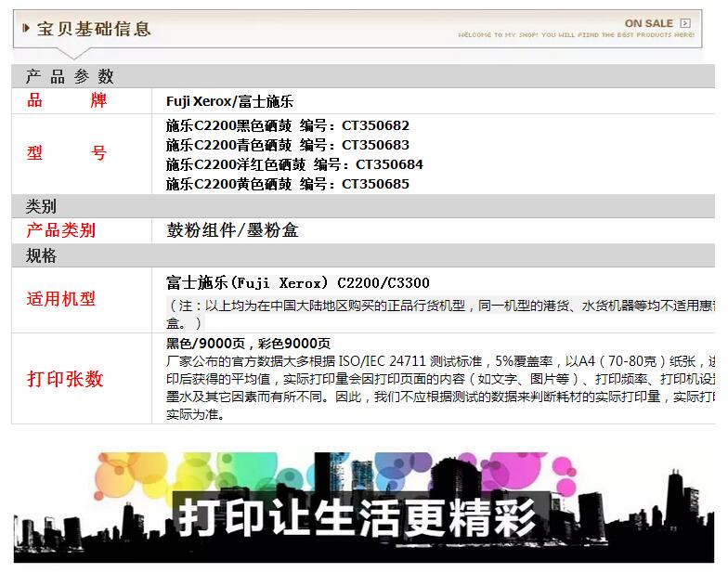Image resolution: width=728 pixels, height=573 pixels.
Task: Click the ON SALE arrow icon
Action: tap(685, 22)
